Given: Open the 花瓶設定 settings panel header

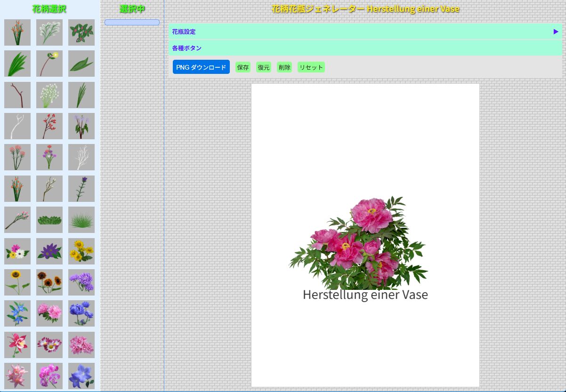Looking at the screenshot, I should 365,32.
